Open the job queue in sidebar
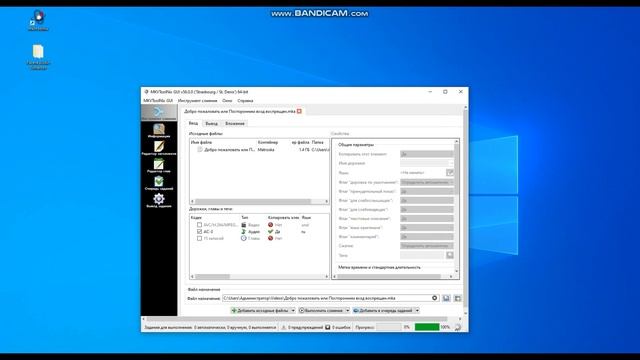Viewport: 640px width, 360px height. pyautogui.click(x=159, y=183)
